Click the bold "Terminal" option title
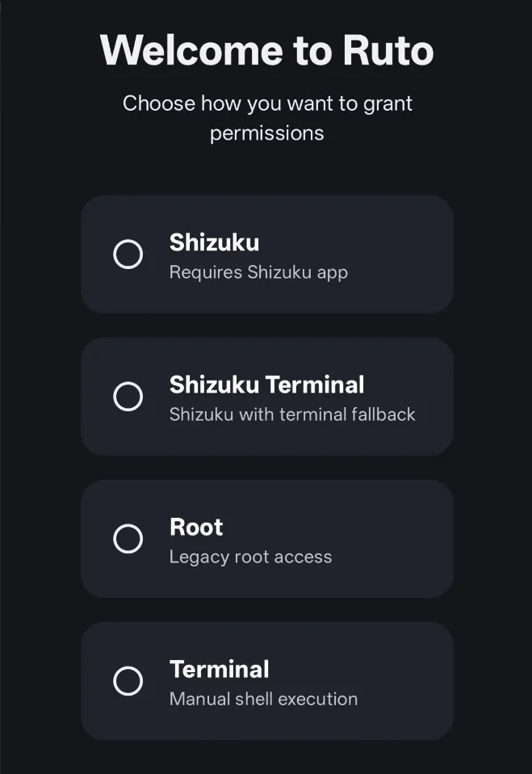Screen dimensions: 532x774 [x=219, y=669]
